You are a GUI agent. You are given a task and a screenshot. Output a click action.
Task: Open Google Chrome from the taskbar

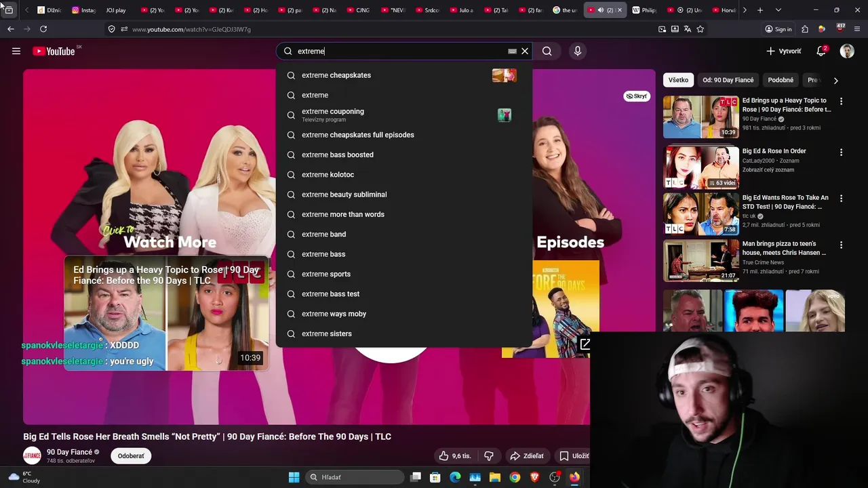(515, 477)
